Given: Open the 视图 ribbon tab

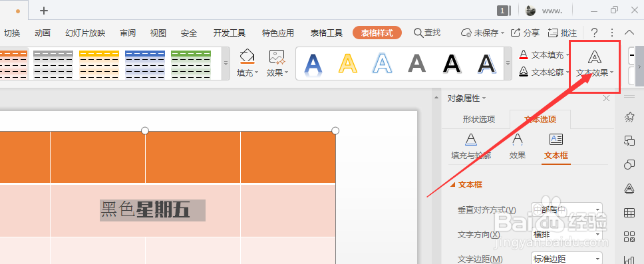Looking at the screenshot, I should click(x=158, y=33).
